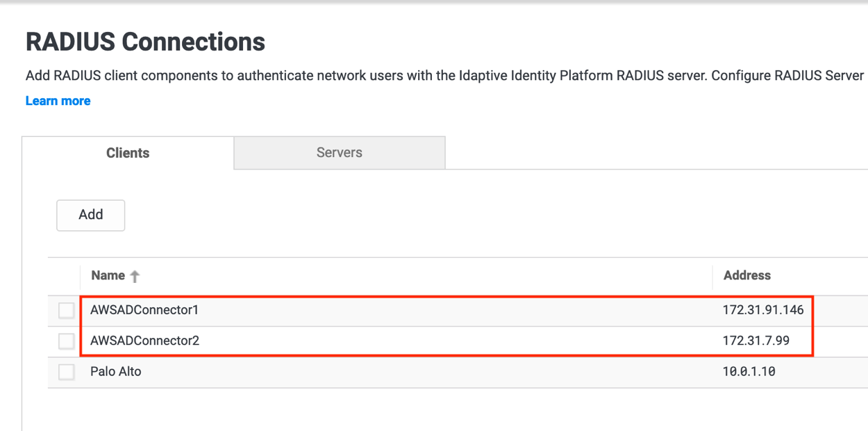868x431 pixels.
Task: Open the Learn more link
Action: 58,100
